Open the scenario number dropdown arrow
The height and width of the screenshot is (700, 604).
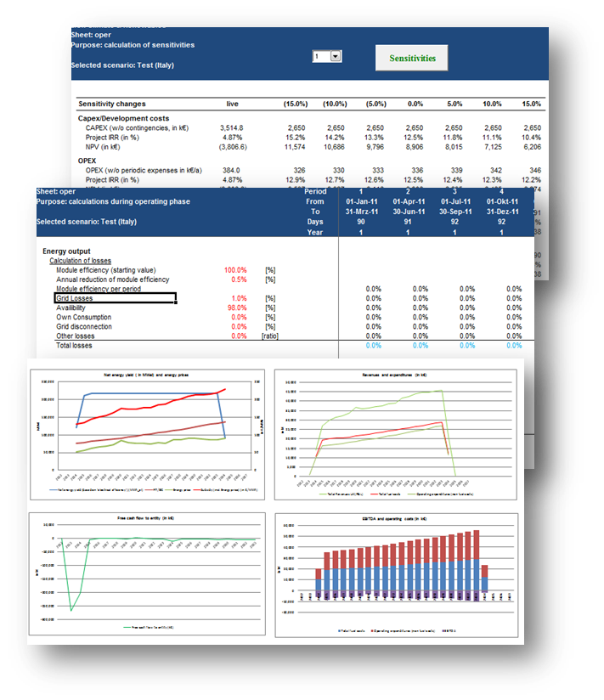[x=335, y=56]
